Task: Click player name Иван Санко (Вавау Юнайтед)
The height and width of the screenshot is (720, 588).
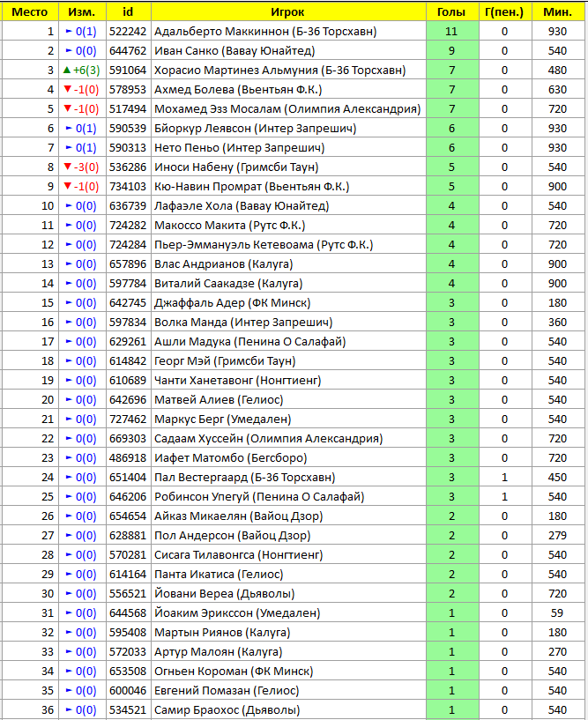Action: (234, 51)
